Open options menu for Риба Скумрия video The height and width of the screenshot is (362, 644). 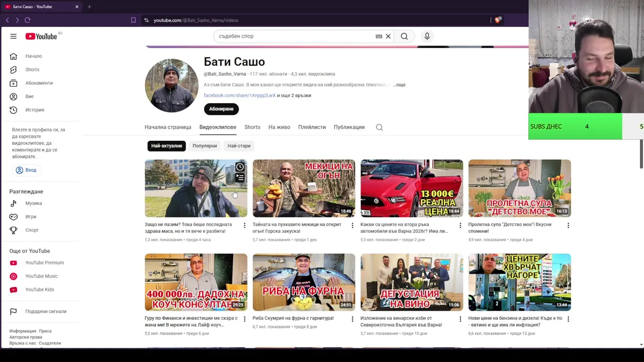[x=352, y=319]
